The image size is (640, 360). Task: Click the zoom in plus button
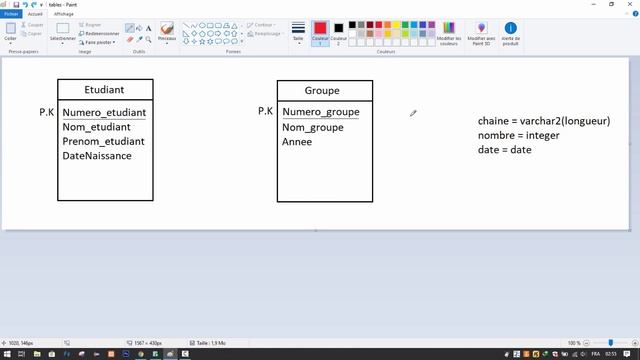tap(635, 343)
